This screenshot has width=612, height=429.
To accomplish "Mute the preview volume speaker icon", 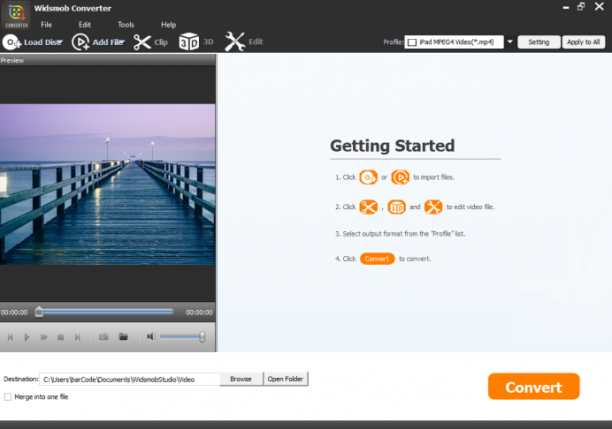I will pos(151,336).
